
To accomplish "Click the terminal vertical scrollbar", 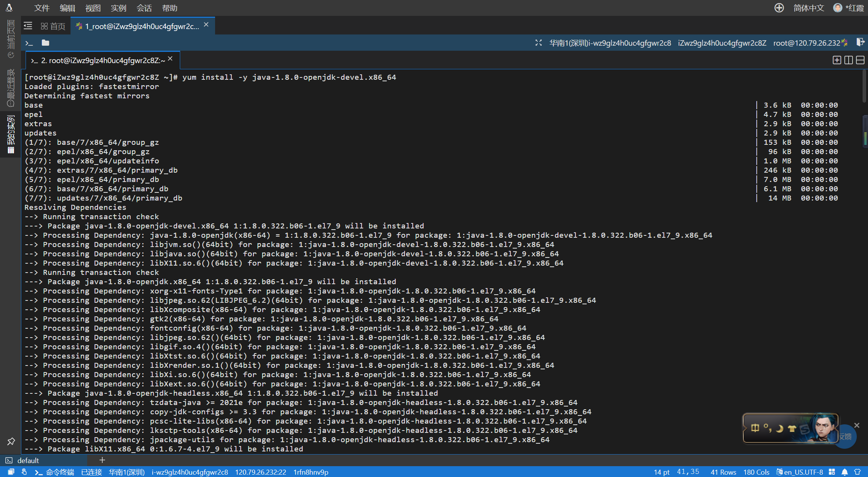I will pos(865,87).
